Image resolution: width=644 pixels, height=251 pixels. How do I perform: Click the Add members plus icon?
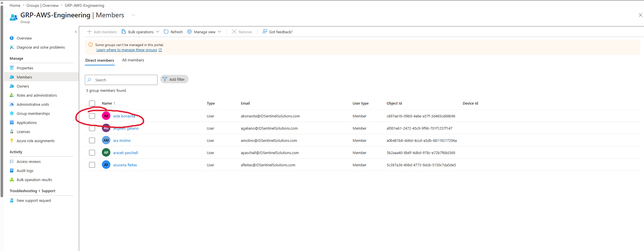[x=89, y=32]
